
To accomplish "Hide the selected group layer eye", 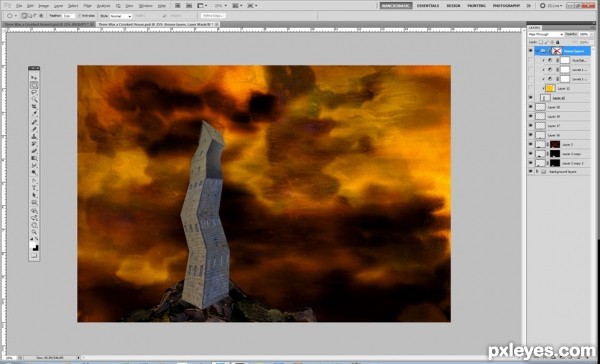I will (530, 51).
